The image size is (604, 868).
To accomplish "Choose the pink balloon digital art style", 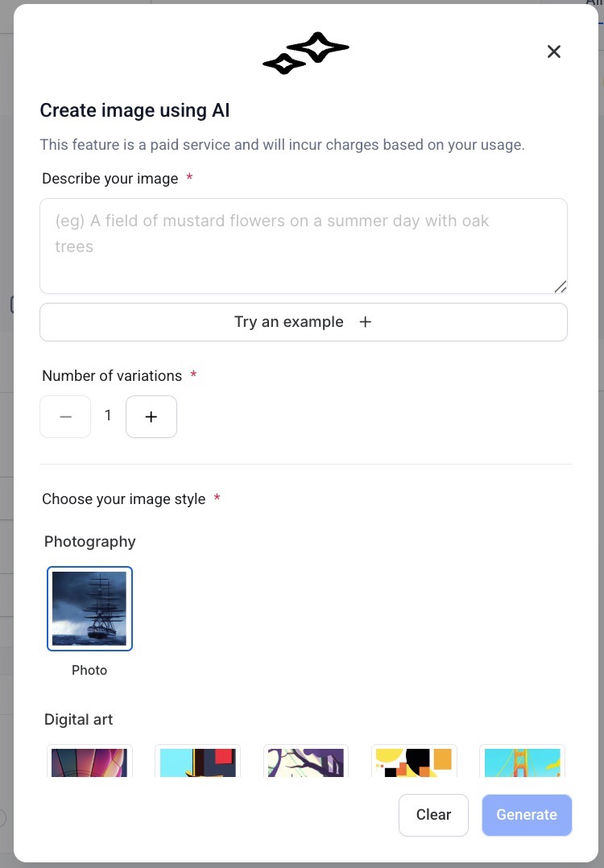I will click(89, 761).
